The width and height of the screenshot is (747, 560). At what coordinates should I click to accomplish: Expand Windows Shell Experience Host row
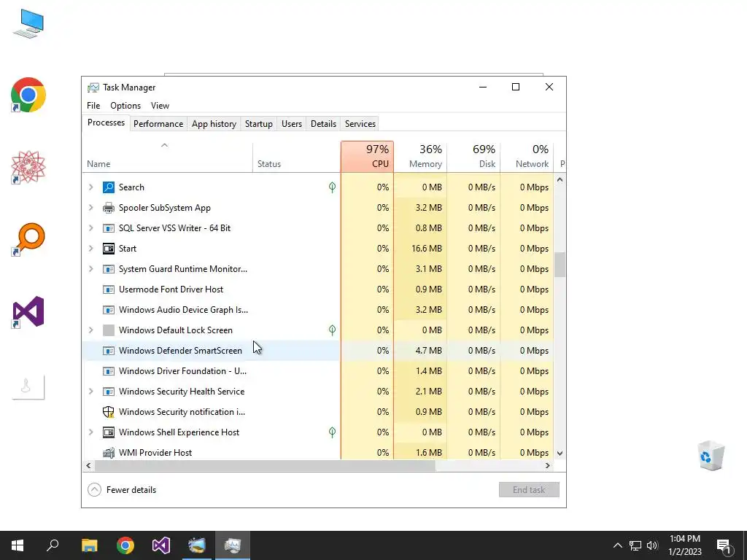pyautogui.click(x=91, y=432)
